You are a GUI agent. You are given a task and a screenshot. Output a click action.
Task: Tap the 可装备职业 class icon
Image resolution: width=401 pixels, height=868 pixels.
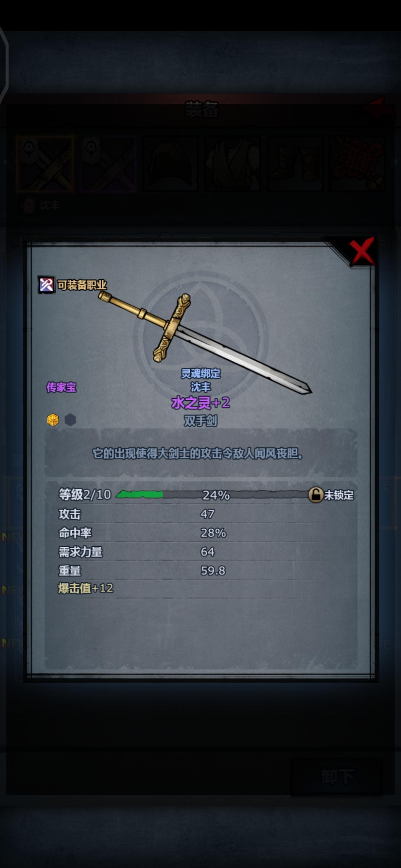tap(47, 285)
